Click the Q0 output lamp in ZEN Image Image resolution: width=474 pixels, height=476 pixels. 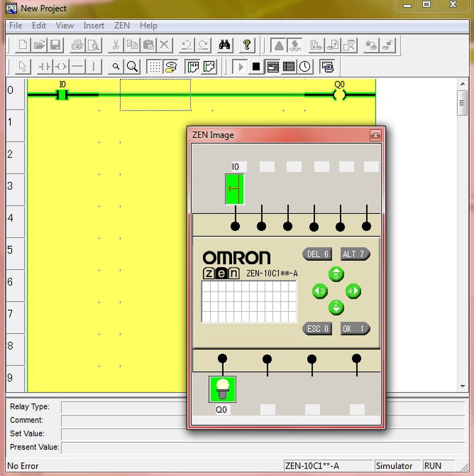(223, 389)
